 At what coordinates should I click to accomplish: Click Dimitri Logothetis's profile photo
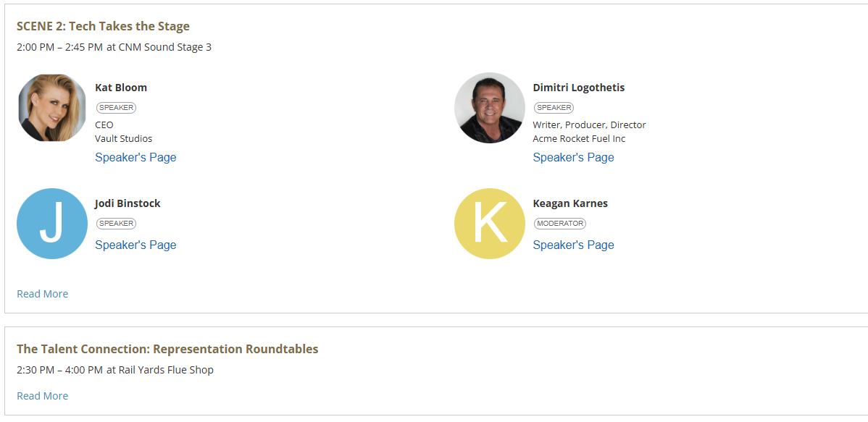pyautogui.click(x=489, y=108)
